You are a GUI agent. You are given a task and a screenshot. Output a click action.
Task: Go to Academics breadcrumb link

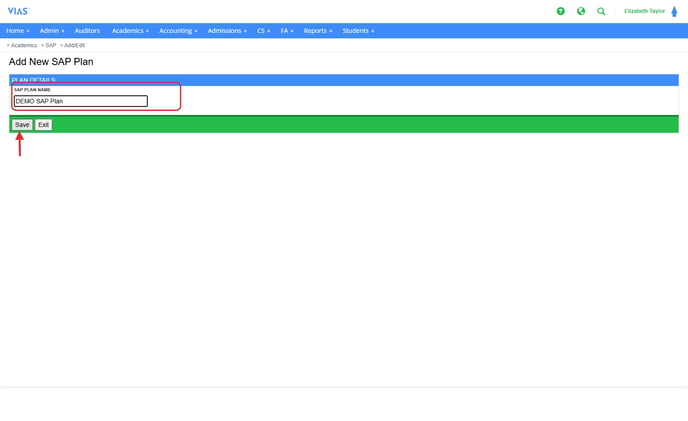24,45
